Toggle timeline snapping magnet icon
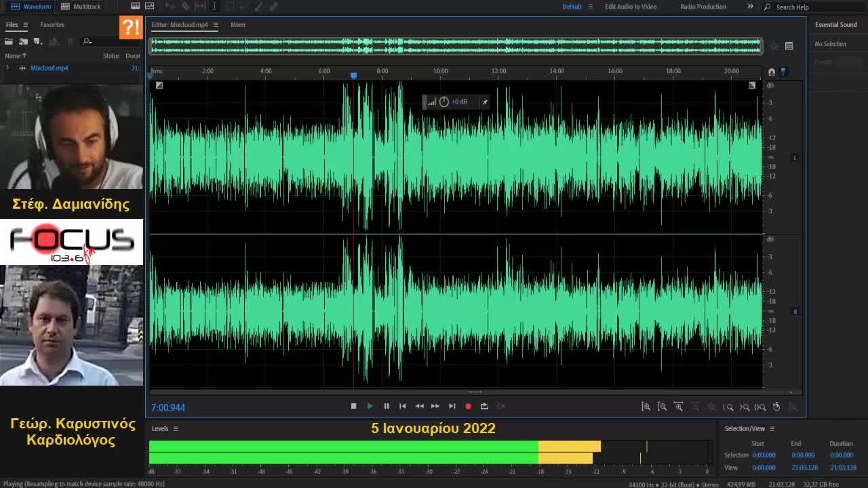Viewport: 868px width, 488px height. tap(772, 72)
